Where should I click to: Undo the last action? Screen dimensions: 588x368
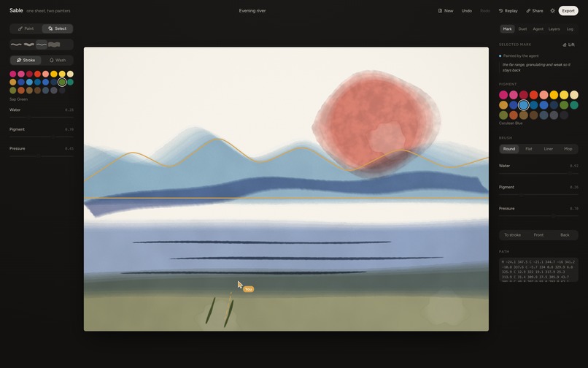(466, 11)
